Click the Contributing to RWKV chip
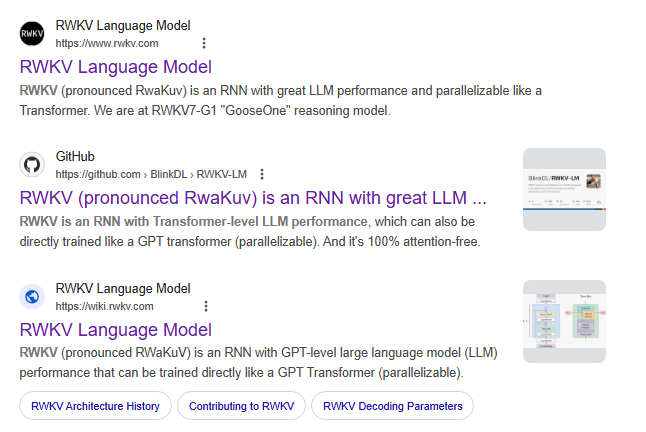 point(241,406)
